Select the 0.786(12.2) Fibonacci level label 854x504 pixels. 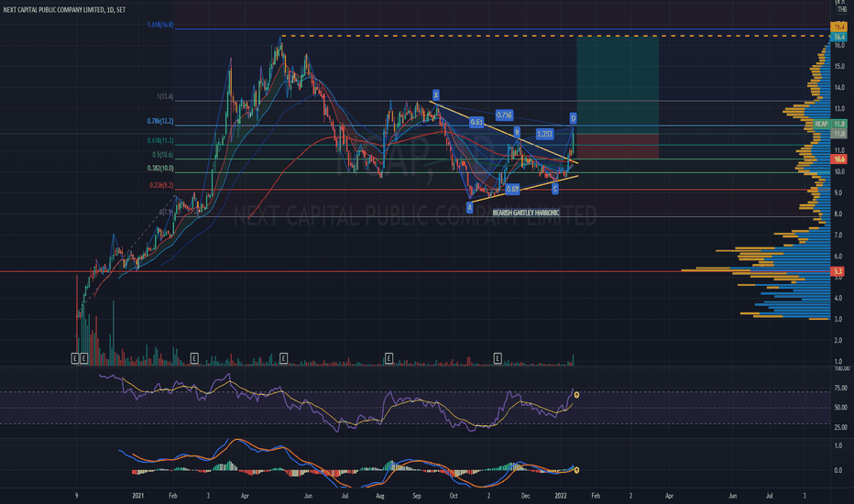(160, 121)
